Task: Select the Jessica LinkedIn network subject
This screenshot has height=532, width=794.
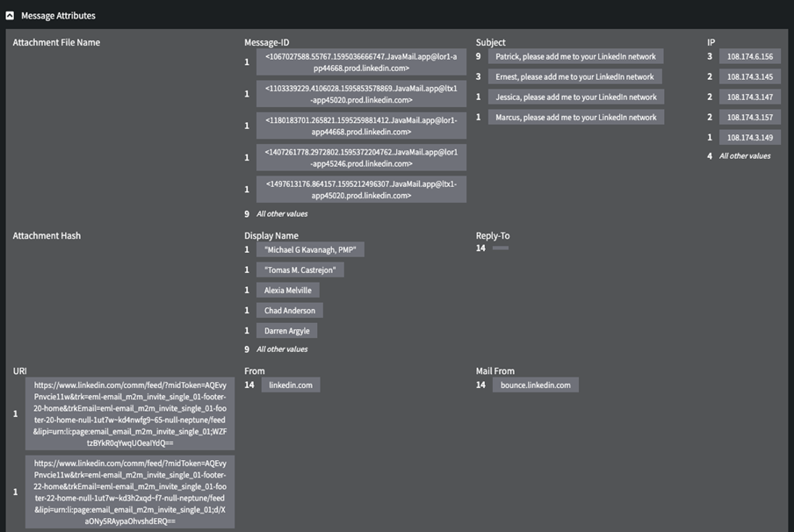Action: (x=575, y=97)
